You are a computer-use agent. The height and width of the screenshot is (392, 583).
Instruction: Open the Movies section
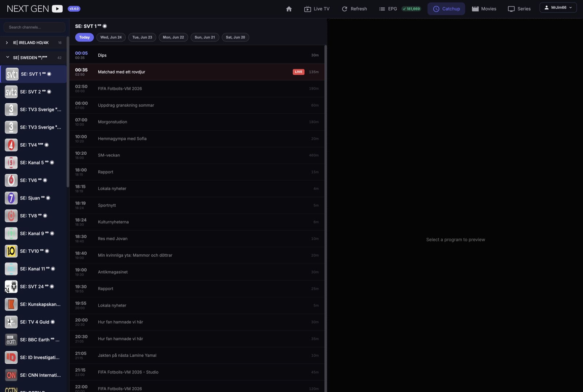(484, 9)
